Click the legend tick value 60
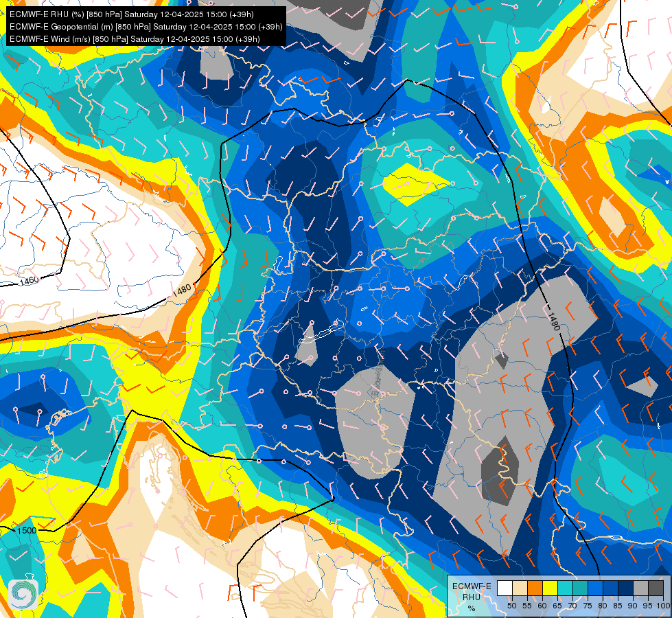The image size is (672, 618). pos(542,606)
